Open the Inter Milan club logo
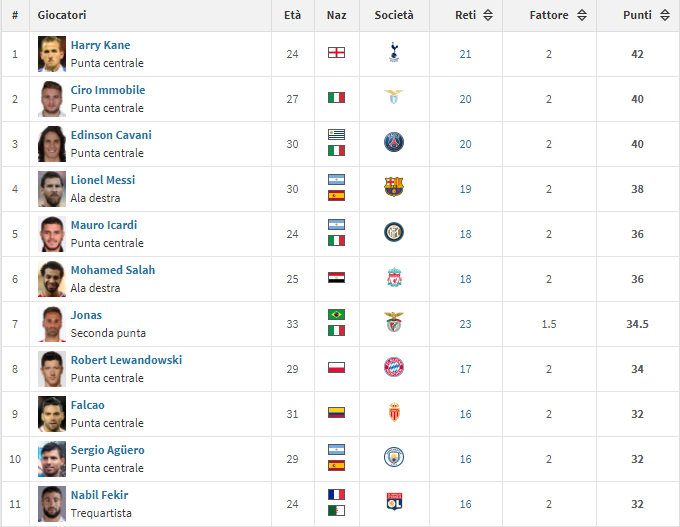This screenshot has width=680, height=527. click(x=394, y=232)
